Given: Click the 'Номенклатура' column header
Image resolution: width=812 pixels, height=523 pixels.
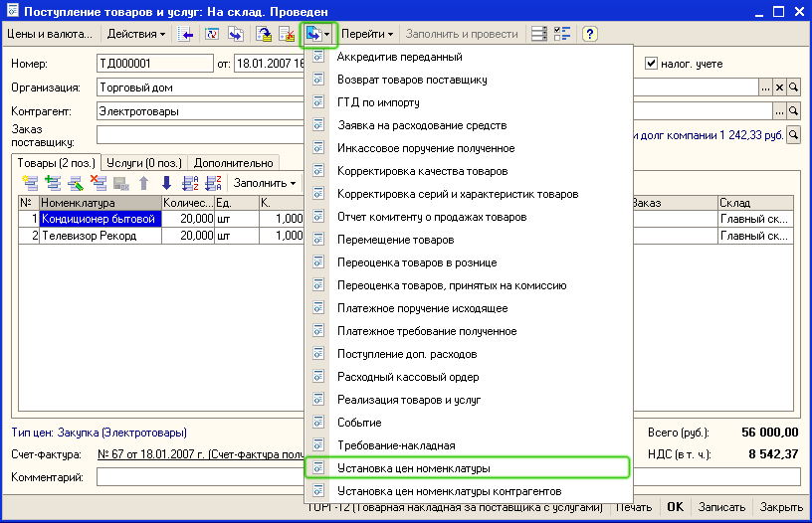Looking at the screenshot, I should tap(101, 203).
